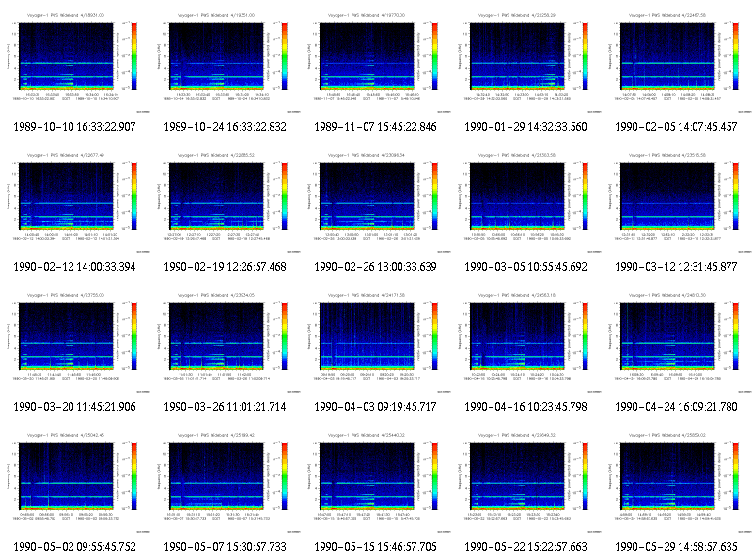Click the caption 1990-05-22 15:22:57.663
Screen dimensions: 752x560
coord(525,547)
